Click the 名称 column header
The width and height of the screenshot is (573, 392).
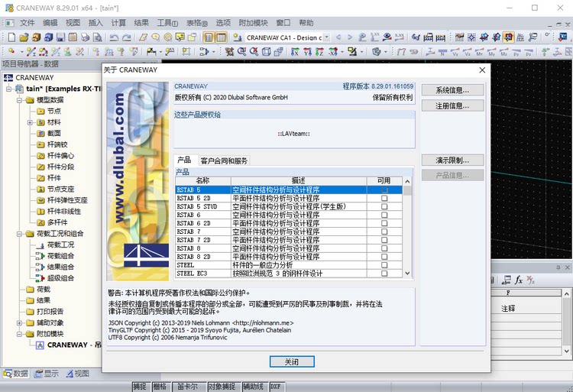203,181
